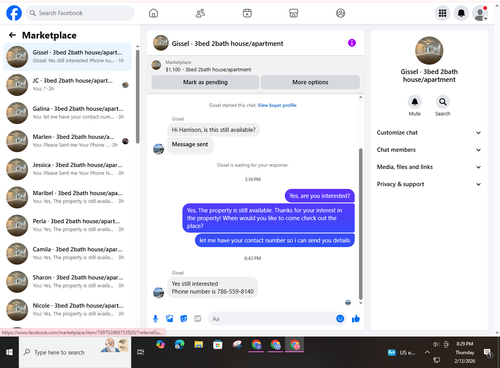Open the Groups icon in top navigation

coord(340,13)
